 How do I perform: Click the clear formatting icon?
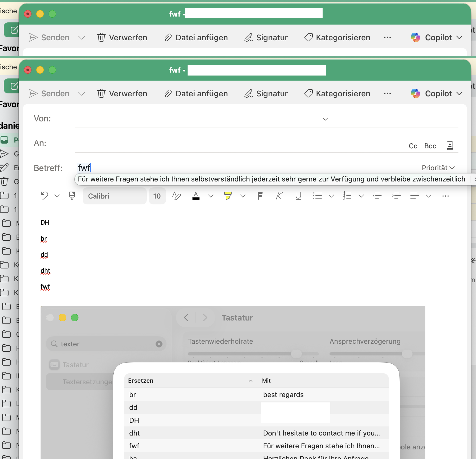click(177, 196)
